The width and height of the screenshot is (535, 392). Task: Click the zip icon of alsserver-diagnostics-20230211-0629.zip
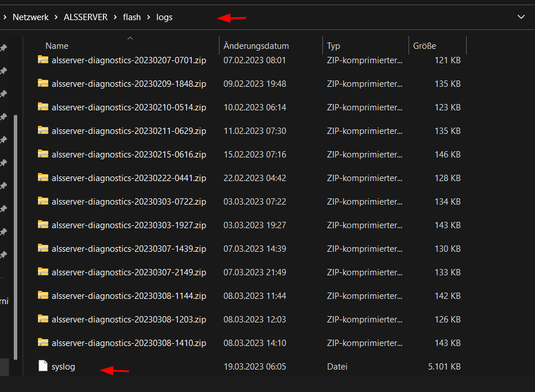point(43,130)
